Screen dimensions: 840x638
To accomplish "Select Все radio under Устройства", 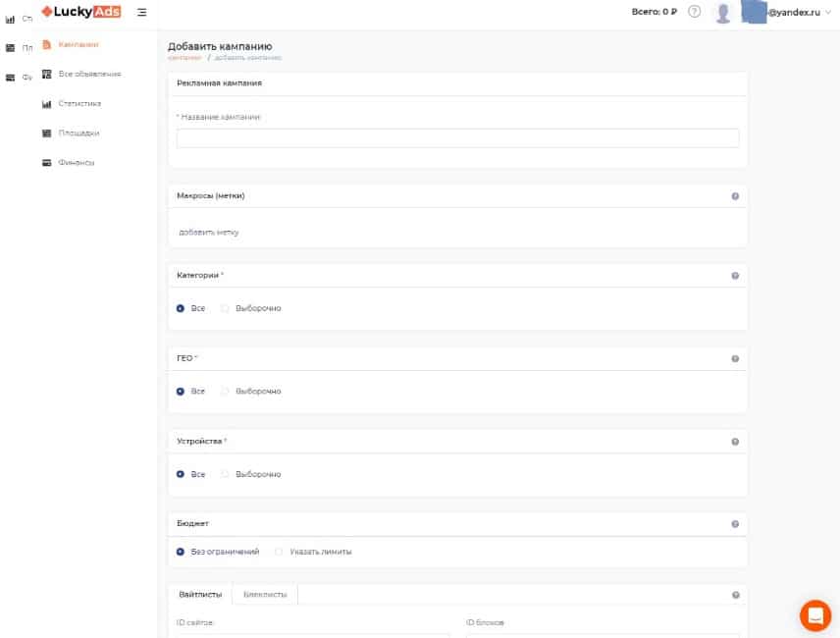I will [x=181, y=474].
